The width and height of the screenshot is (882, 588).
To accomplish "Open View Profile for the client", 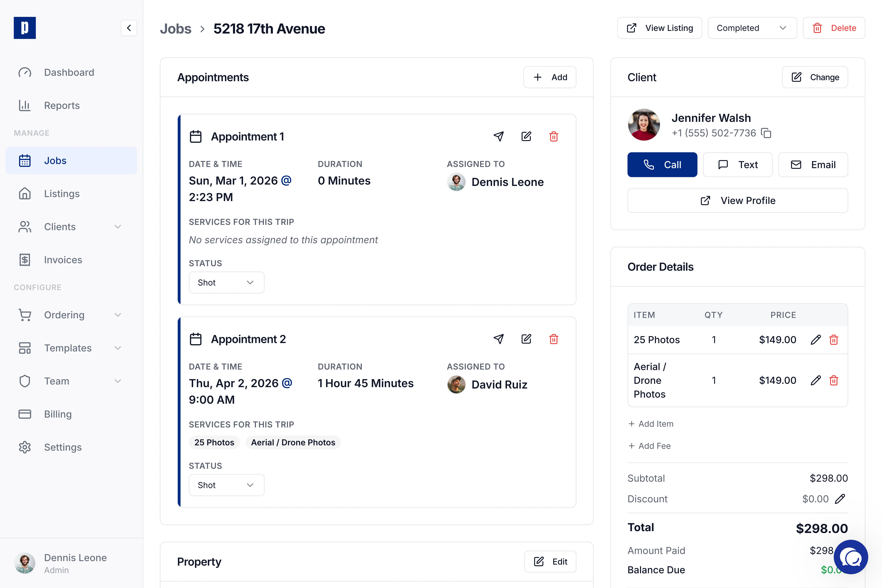I will pos(738,201).
